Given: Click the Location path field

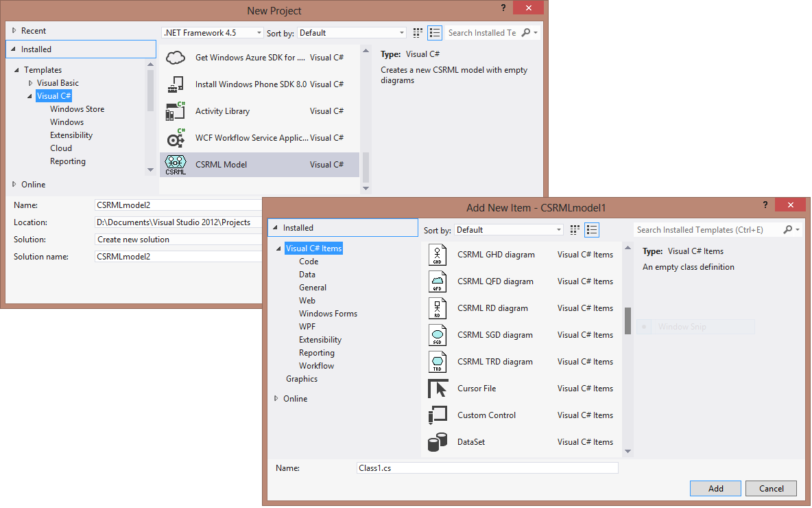Looking at the screenshot, I should pos(179,222).
